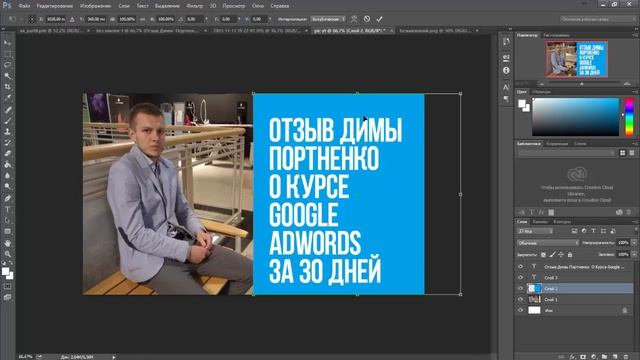Select the Move tool
Screen dimensions: 640x360
pos(7,43)
